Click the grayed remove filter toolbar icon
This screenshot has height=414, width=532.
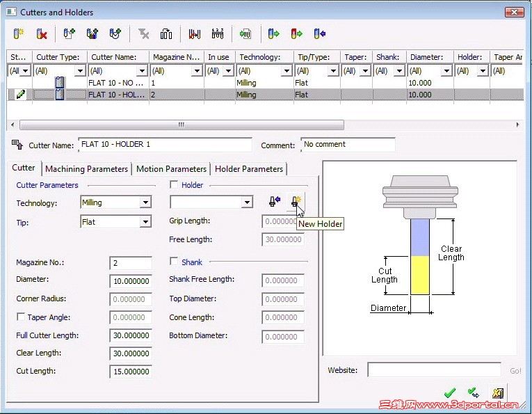143,33
